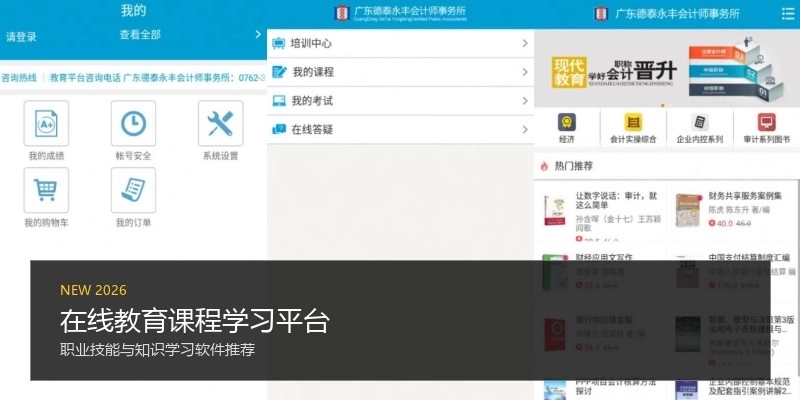Screen dimensions: 800x400
Task: Tap the title 财务共享服务案例集
Action: [x=745, y=196]
